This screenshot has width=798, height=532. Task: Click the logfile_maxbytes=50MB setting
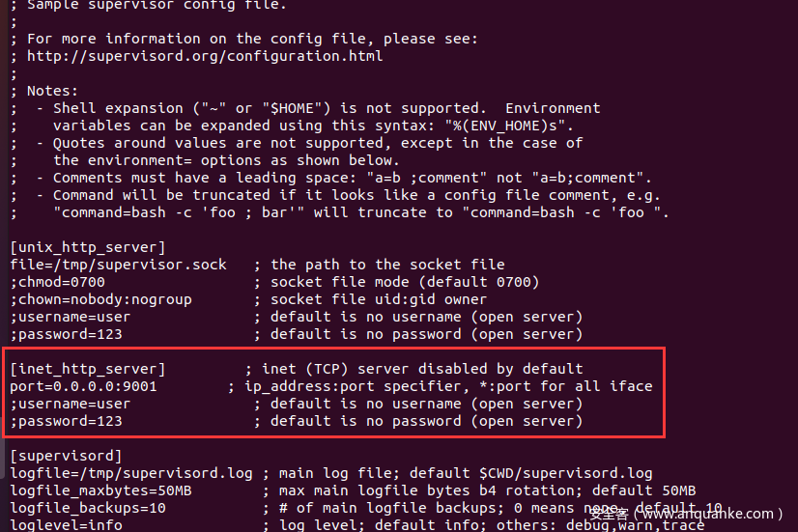point(100,490)
